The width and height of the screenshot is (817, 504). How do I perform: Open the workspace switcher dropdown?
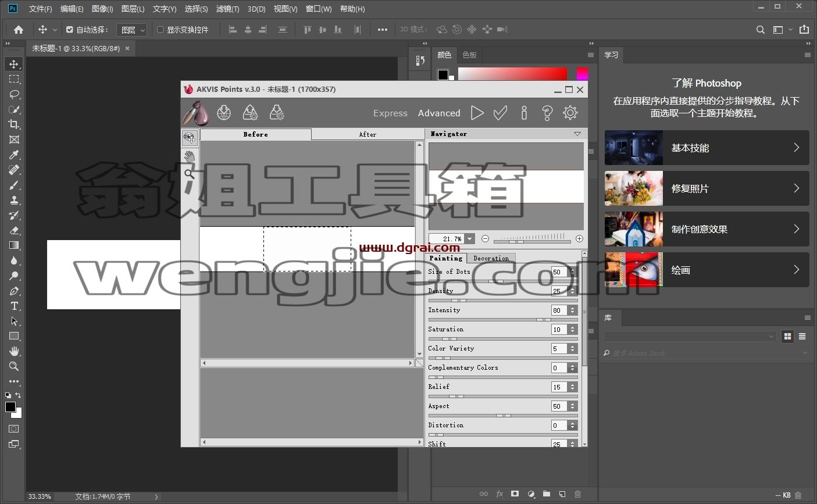click(782, 30)
